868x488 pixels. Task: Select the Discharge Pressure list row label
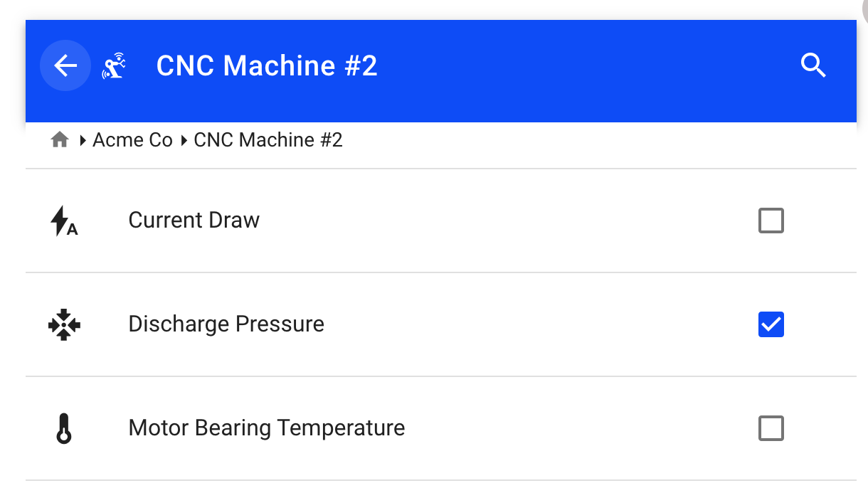click(x=226, y=324)
